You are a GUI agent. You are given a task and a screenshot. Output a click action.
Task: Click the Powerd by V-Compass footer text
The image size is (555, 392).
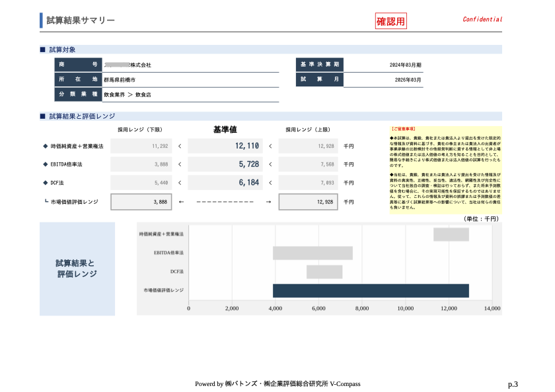[277, 384]
